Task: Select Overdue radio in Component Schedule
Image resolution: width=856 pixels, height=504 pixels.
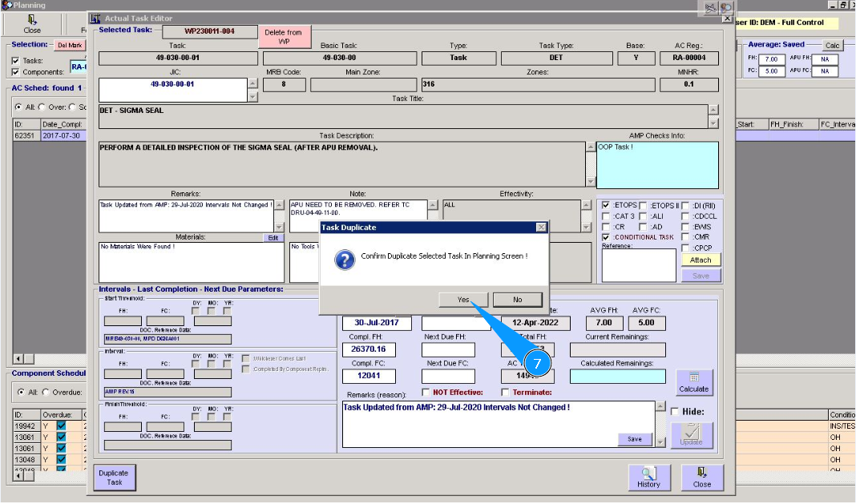Action: coord(46,392)
